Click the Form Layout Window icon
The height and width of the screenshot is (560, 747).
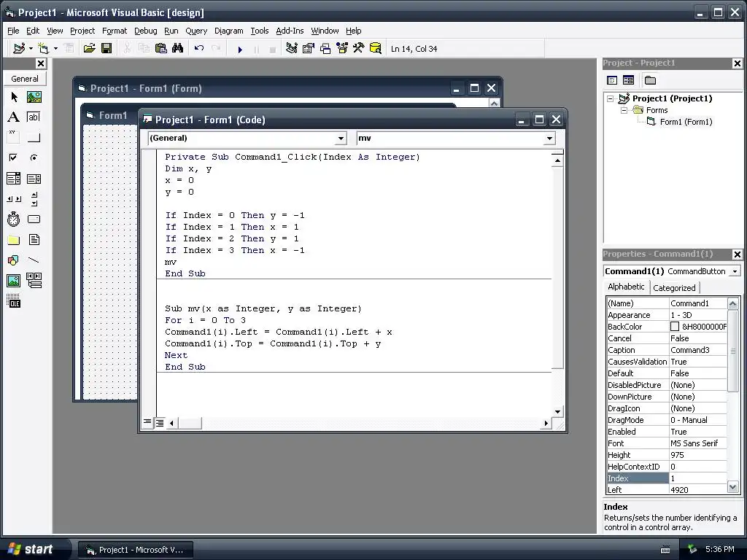coord(325,49)
